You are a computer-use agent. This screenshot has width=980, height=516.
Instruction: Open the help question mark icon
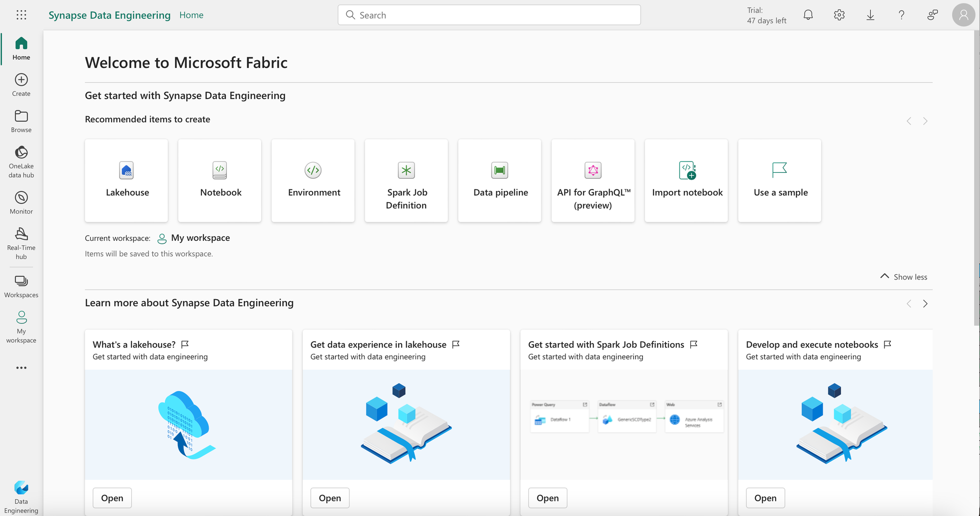pos(901,15)
